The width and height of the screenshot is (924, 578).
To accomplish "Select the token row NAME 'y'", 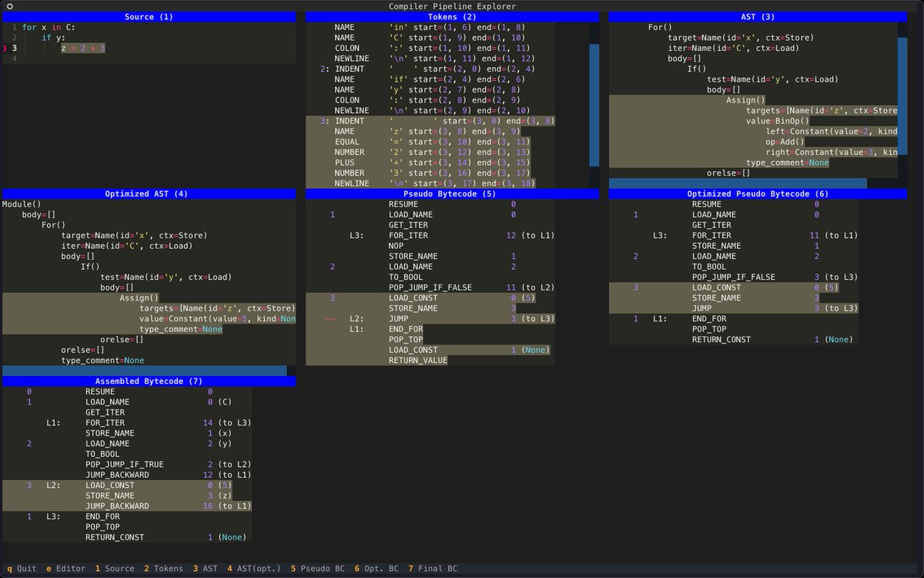I will click(x=429, y=89).
